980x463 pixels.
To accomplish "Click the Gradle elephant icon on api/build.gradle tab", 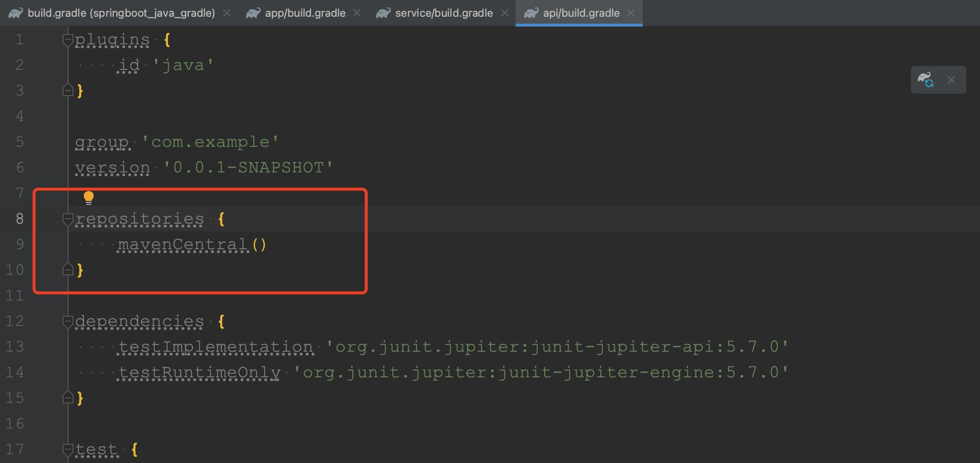I will [531, 13].
